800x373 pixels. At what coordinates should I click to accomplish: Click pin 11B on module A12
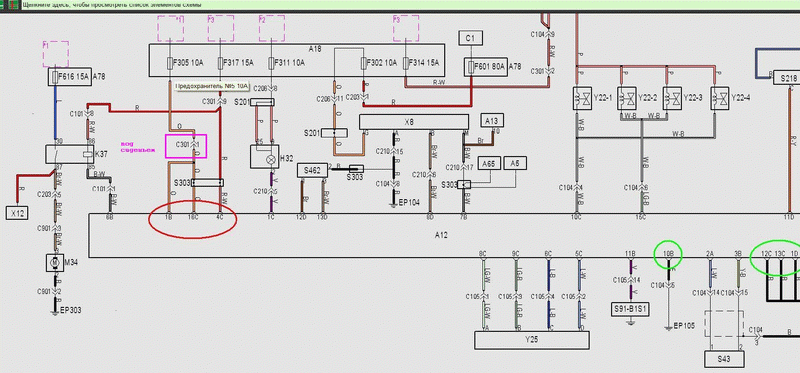tap(630, 253)
